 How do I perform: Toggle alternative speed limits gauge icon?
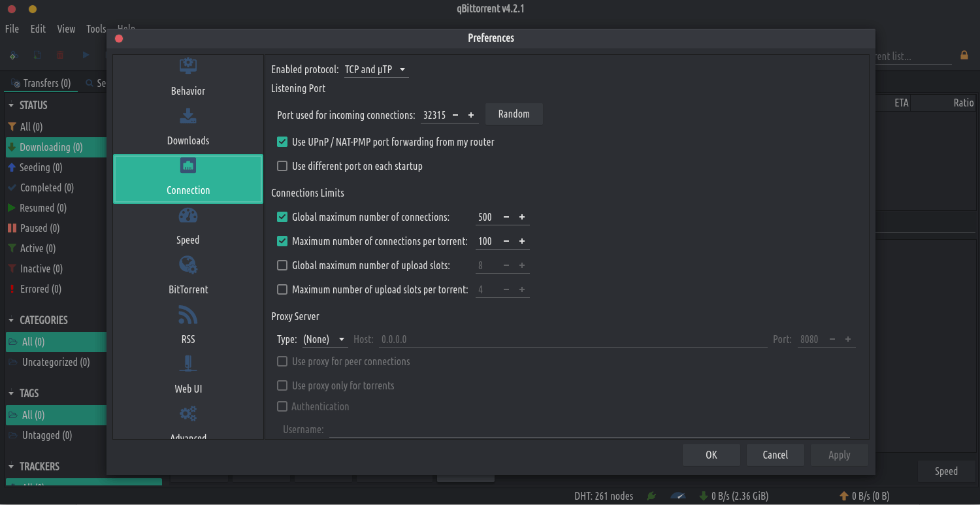[x=678, y=496]
